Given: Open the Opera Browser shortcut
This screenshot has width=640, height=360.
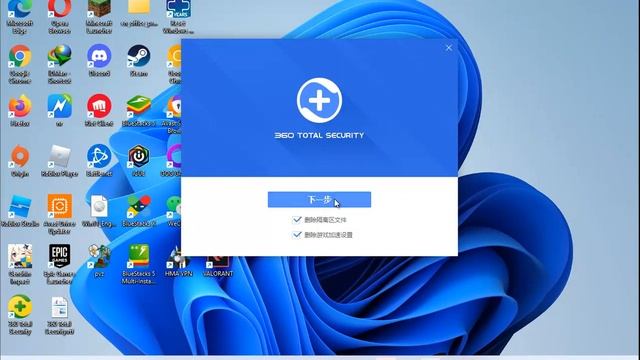Looking at the screenshot, I should pos(59,16).
